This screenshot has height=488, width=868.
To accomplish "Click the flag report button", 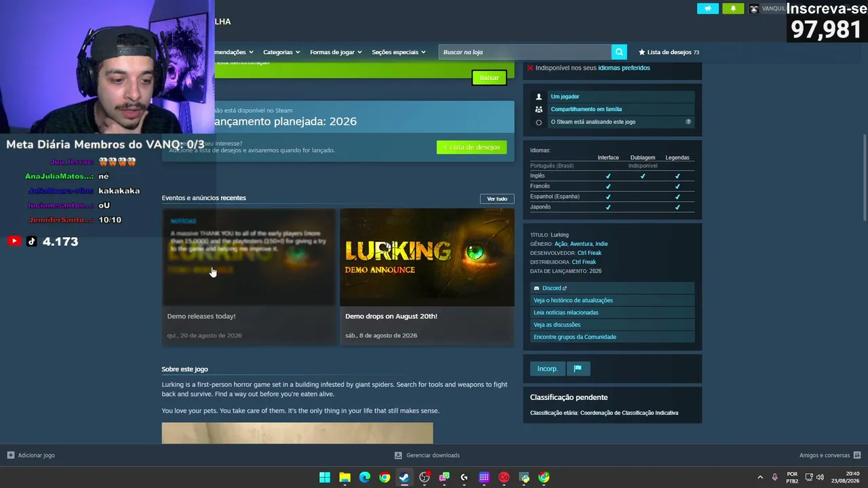I will point(578,369).
